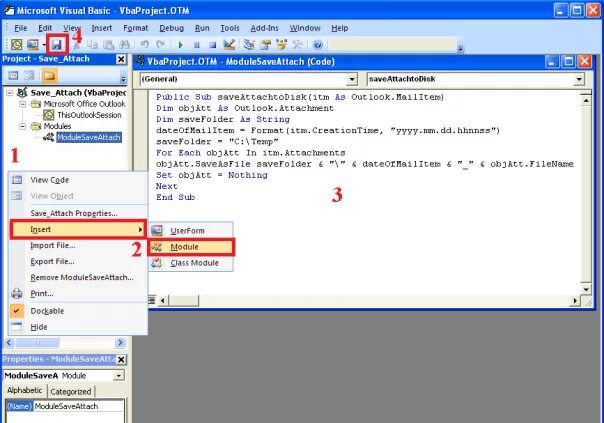604x423 pixels.
Task: Click the code window horizontal scroll left arrow
Action: click(163, 300)
